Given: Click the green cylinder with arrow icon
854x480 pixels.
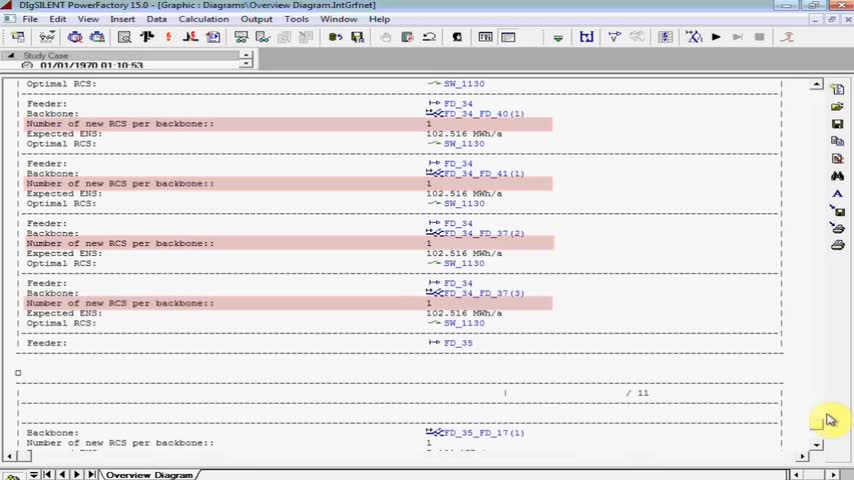Looking at the screenshot, I should pos(335,37).
